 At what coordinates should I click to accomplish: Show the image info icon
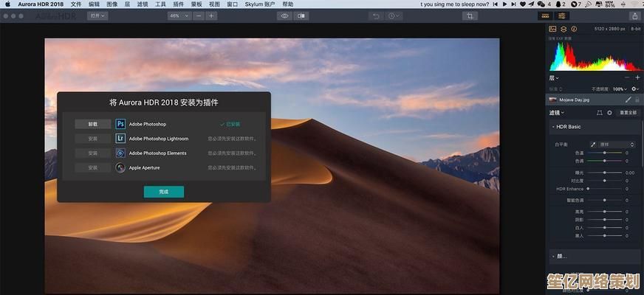click(574, 29)
